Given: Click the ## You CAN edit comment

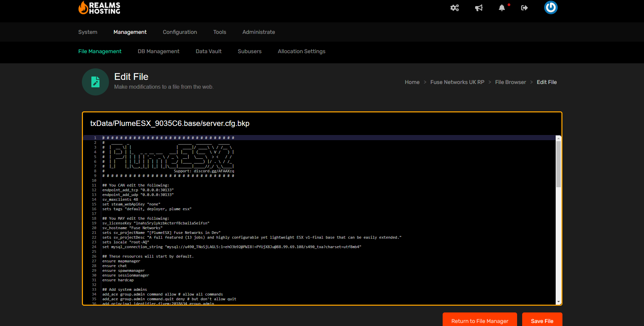Looking at the screenshot, I should coord(136,185).
